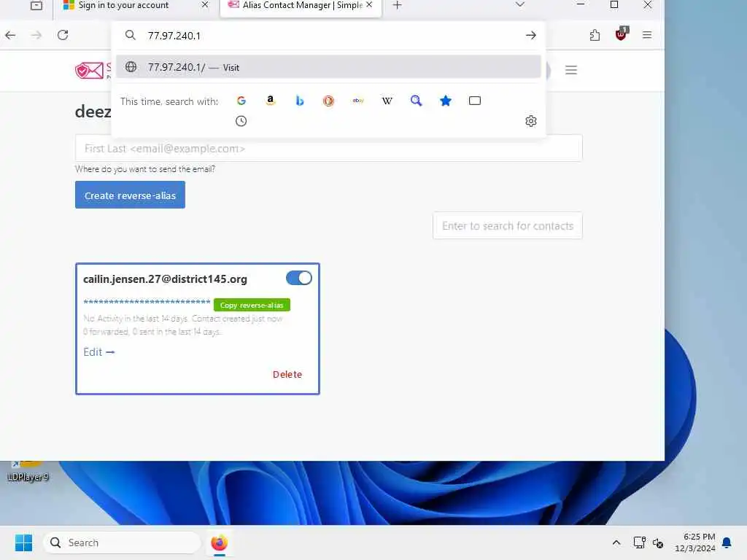747x560 pixels.
Task: Search open tabs via tab icon
Action: coord(474,101)
